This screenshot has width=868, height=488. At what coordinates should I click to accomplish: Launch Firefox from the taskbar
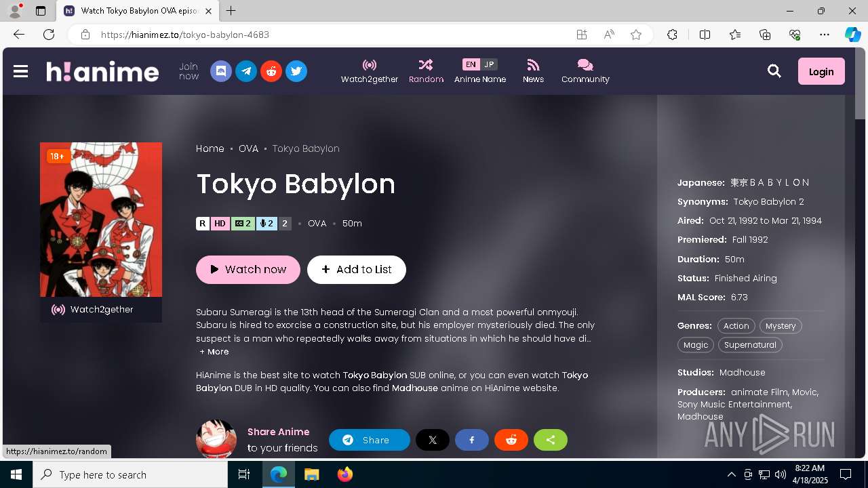pyautogui.click(x=344, y=474)
